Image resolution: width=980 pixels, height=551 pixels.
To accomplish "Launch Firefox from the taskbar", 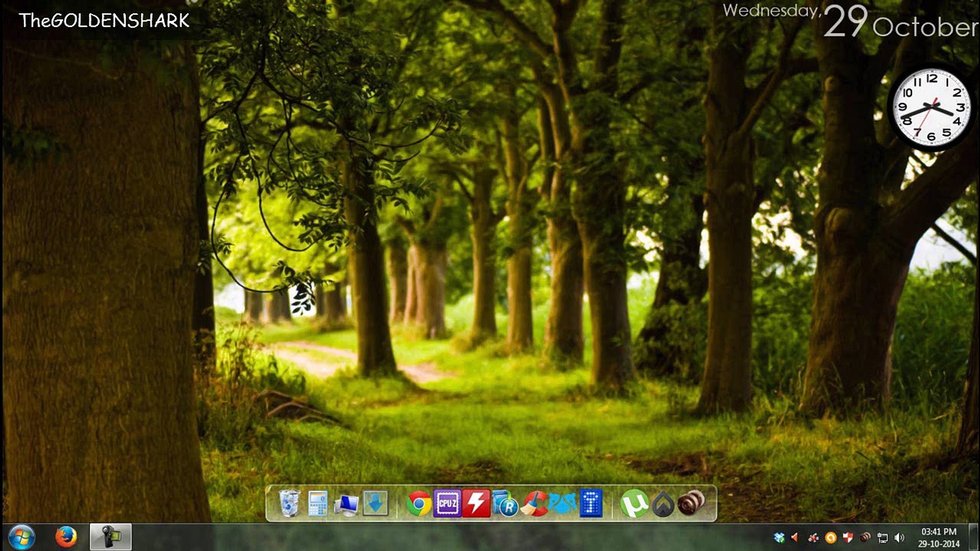I will click(66, 537).
